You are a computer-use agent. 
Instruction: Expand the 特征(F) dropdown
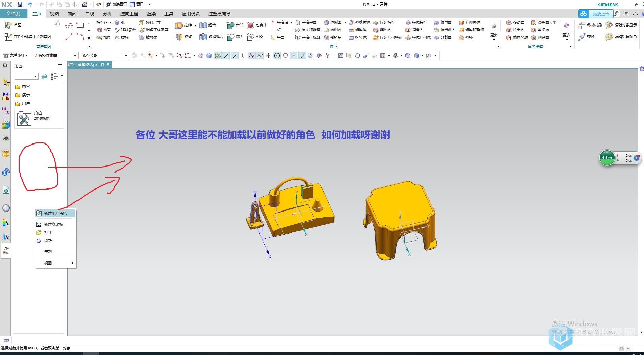point(104,22)
